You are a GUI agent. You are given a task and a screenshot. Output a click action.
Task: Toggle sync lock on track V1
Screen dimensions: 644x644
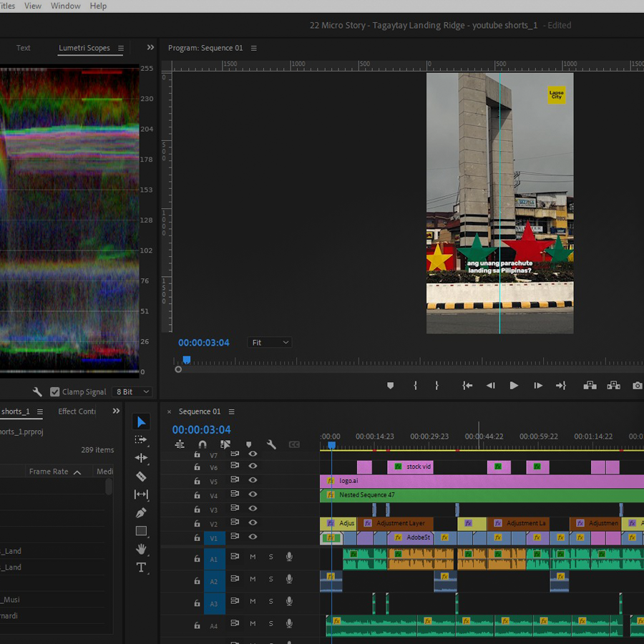pos(235,536)
